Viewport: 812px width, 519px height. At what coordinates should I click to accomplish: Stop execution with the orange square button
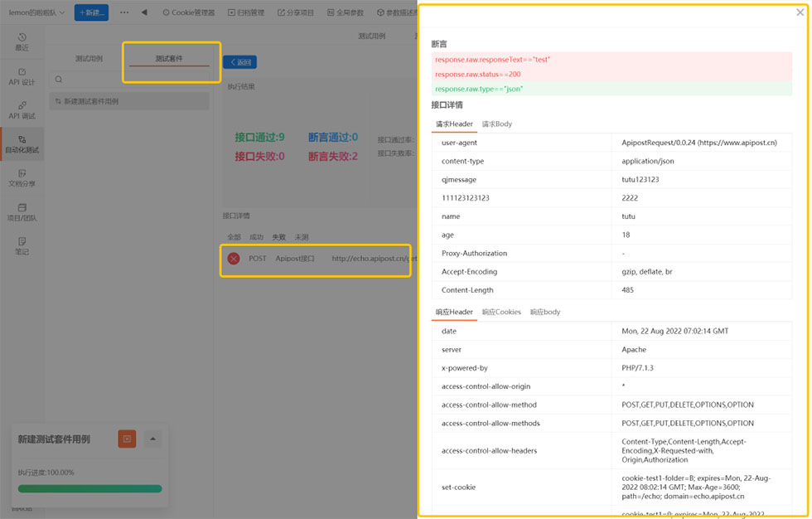127,439
